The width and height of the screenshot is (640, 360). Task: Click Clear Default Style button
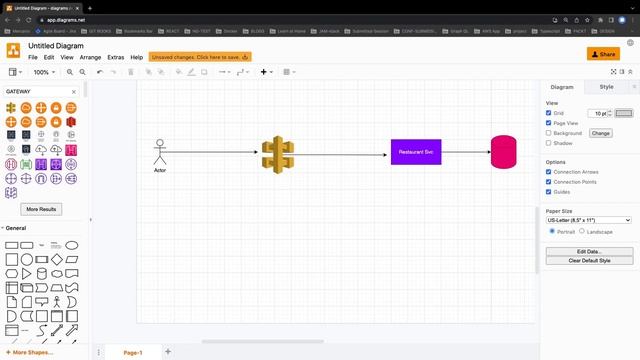[589, 260]
